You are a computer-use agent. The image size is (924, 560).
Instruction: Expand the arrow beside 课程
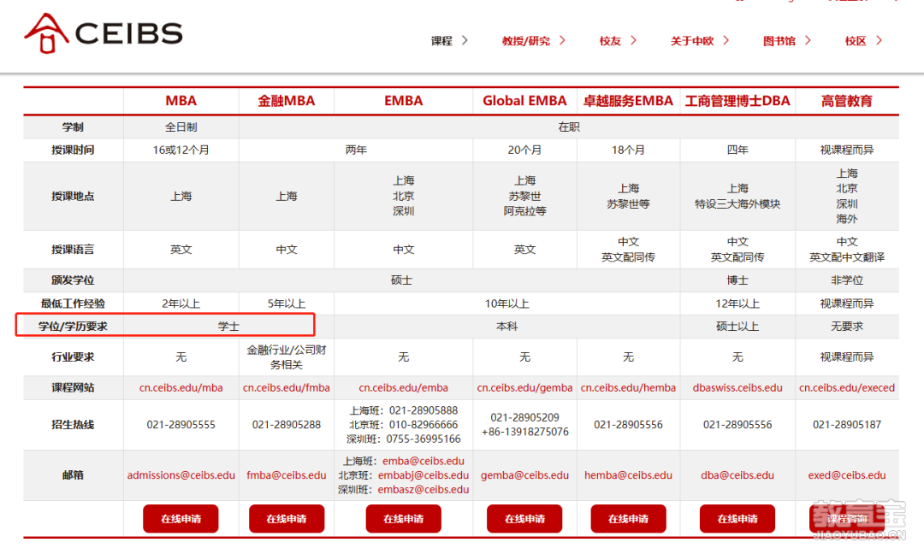tap(465, 40)
